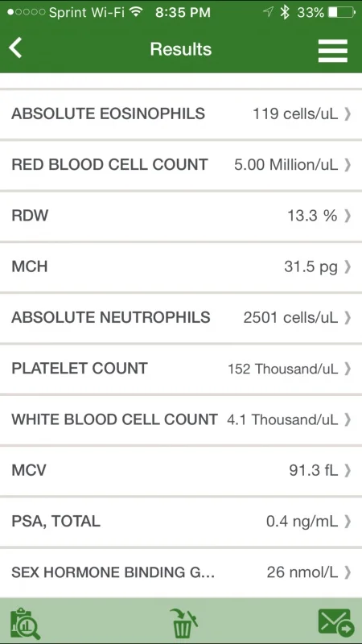Tap the battery indicator icon
362x644 pixels.
tap(342, 13)
